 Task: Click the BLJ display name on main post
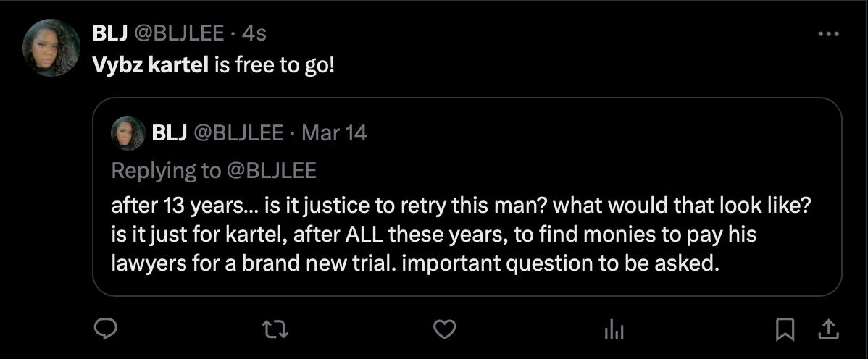(x=108, y=33)
